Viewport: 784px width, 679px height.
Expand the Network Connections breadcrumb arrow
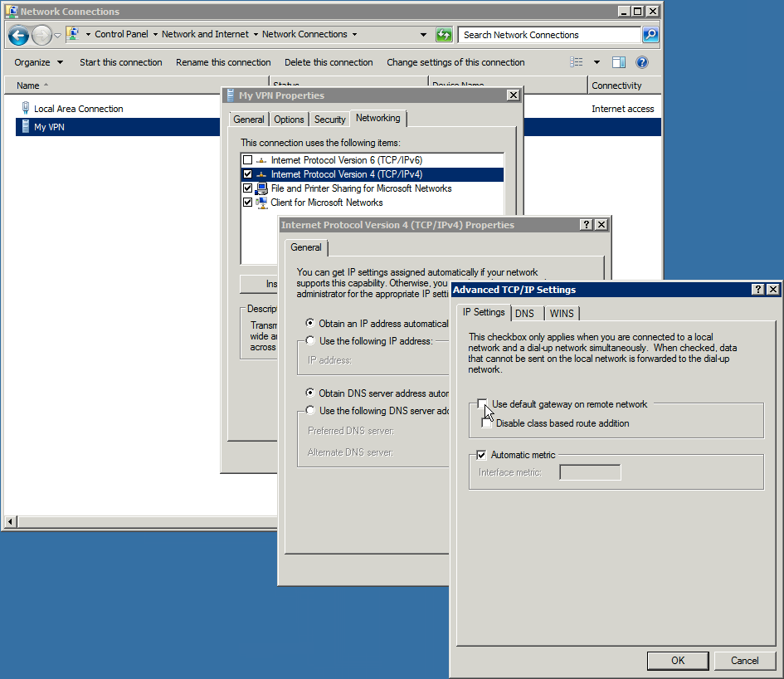tap(354, 34)
